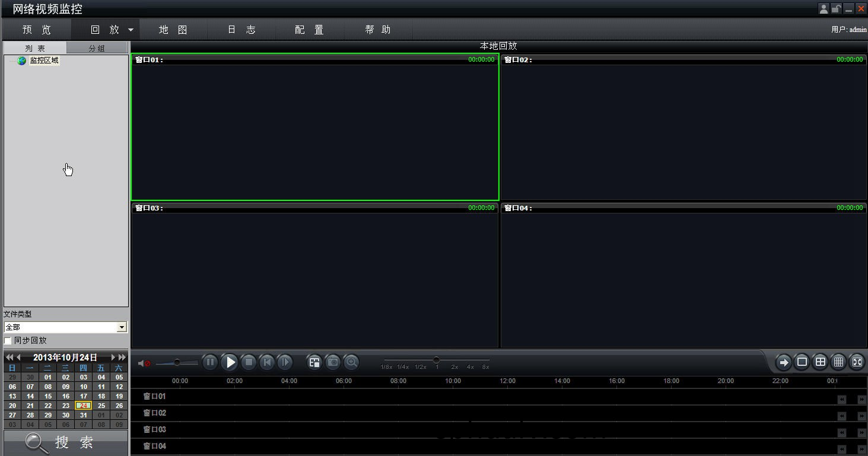Go to the next month in calendar
The image size is (868, 456).
click(x=113, y=358)
